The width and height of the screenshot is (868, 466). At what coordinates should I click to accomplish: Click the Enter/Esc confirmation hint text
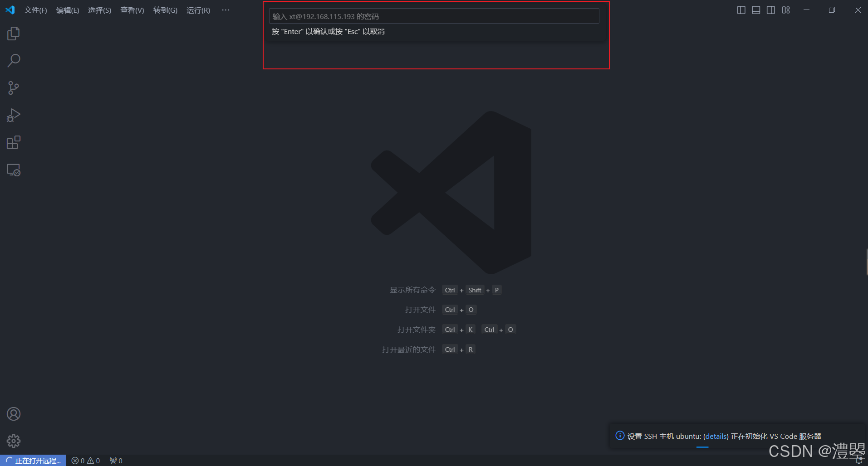click(328, 32)
